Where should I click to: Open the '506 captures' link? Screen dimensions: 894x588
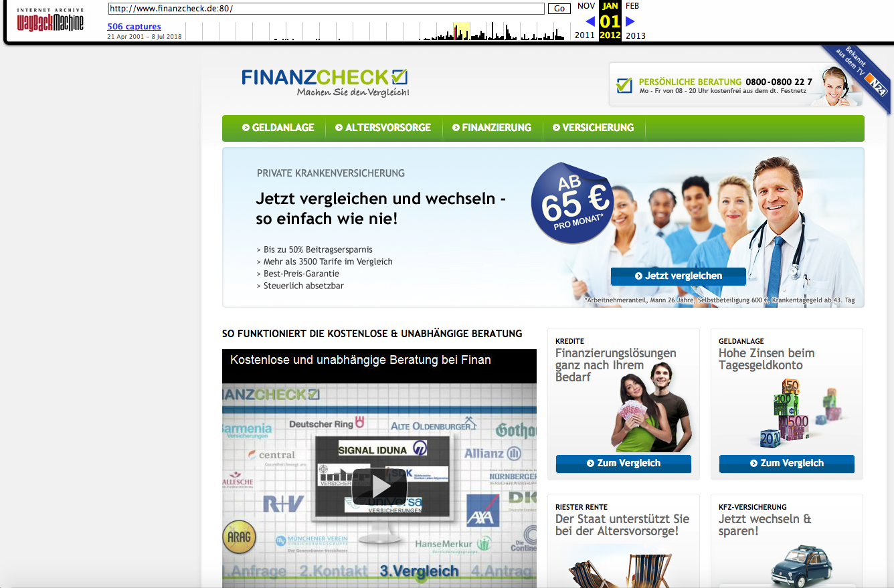(134, 27)
